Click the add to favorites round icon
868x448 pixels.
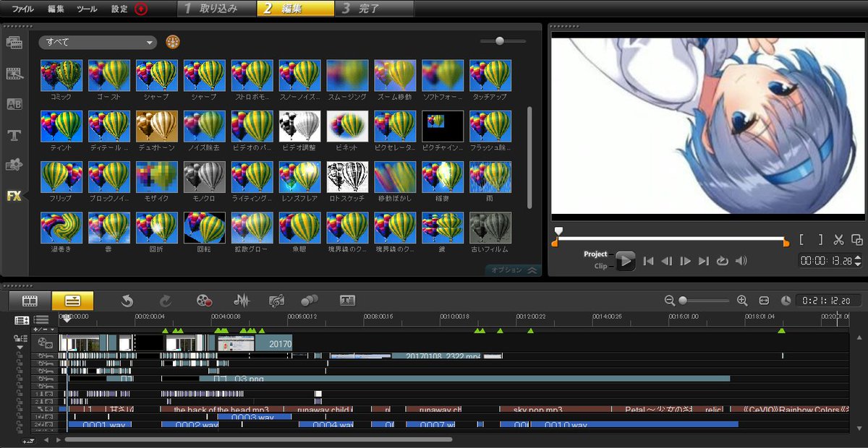pos(172,42)
